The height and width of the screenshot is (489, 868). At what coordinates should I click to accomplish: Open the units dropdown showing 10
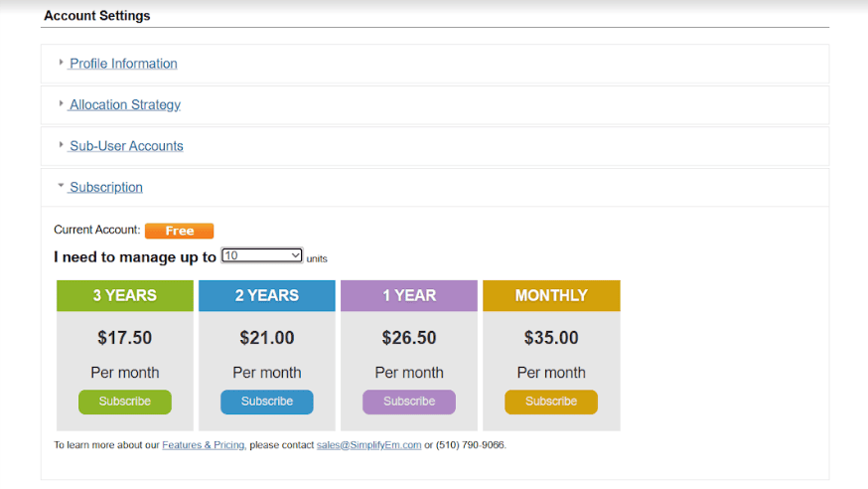262,255
